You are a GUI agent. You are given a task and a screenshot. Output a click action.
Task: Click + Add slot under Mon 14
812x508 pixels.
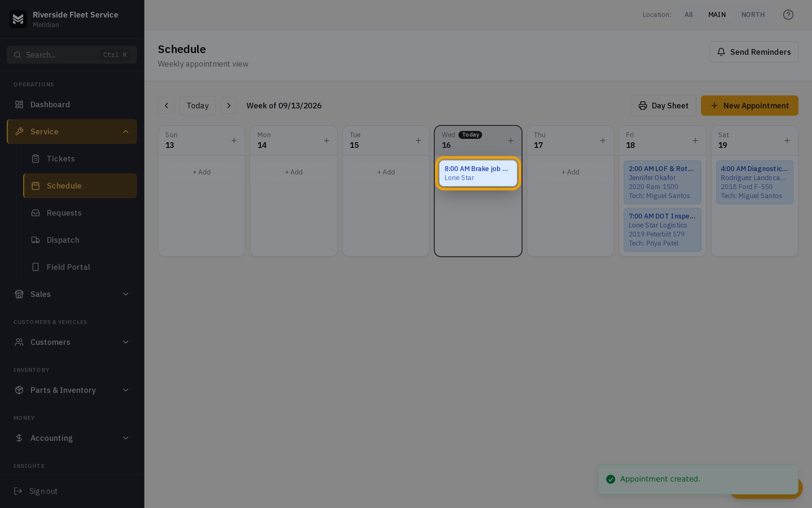294,172
